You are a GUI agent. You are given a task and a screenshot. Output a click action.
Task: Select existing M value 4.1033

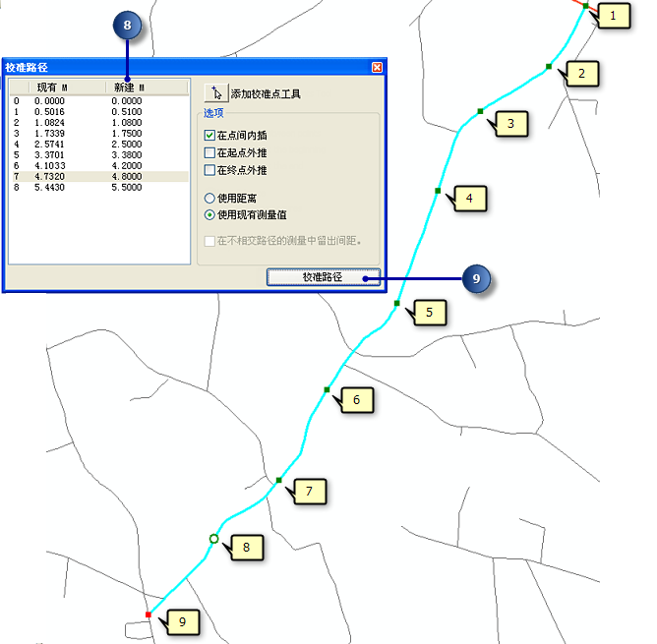pyautogui.click(x=49, y=166)
